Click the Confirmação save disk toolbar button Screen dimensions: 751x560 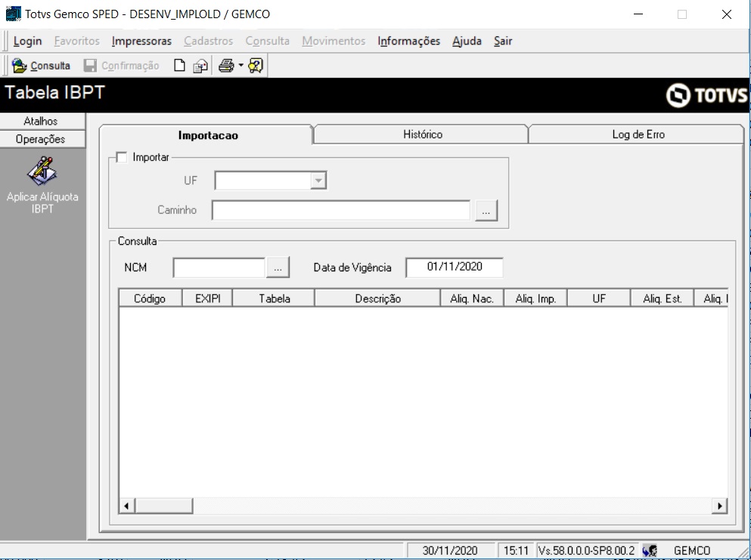point(121,66)
